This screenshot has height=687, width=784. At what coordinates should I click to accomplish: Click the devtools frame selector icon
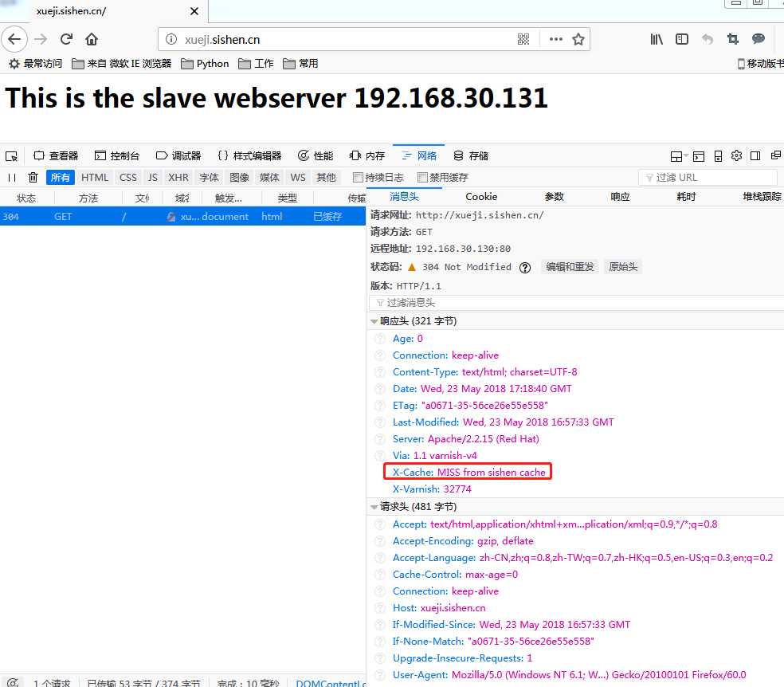[x=677, y=156]
